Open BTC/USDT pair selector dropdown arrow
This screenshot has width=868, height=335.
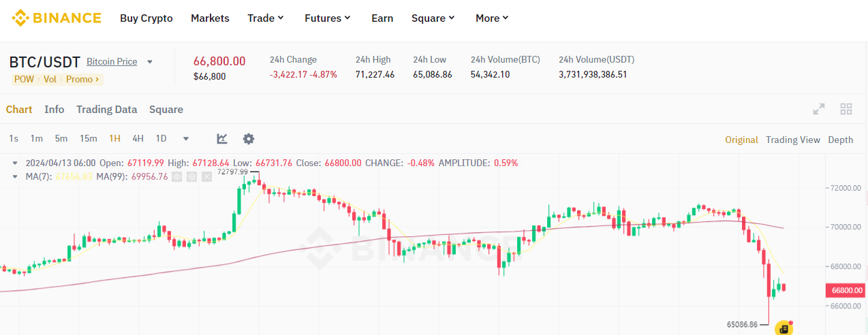pyautogui.click(x=150, y=62)
